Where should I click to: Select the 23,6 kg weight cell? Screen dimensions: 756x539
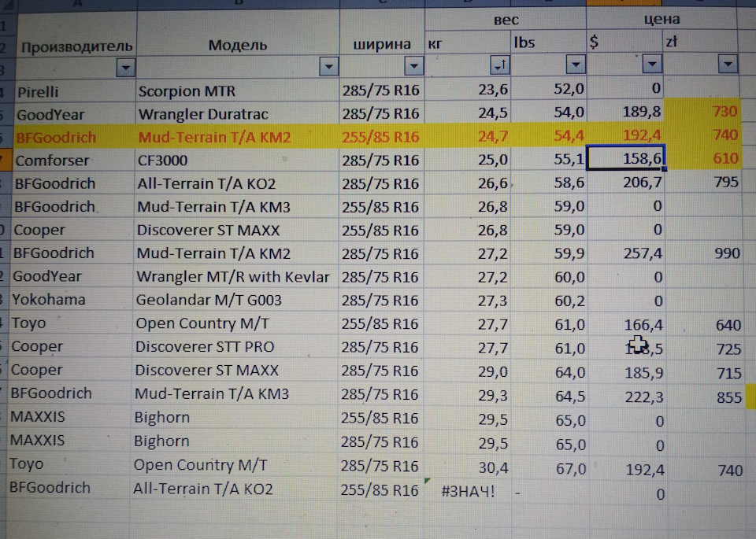(467, 90)
